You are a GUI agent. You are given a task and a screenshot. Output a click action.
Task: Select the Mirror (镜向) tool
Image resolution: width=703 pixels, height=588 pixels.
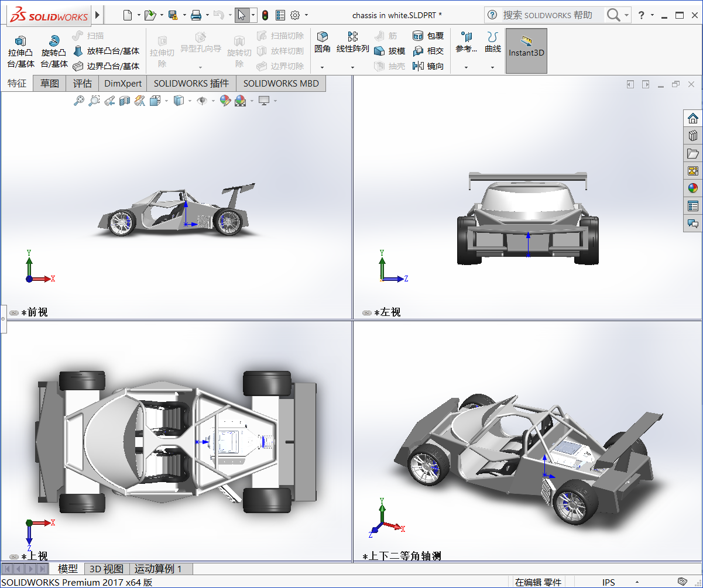428,66
